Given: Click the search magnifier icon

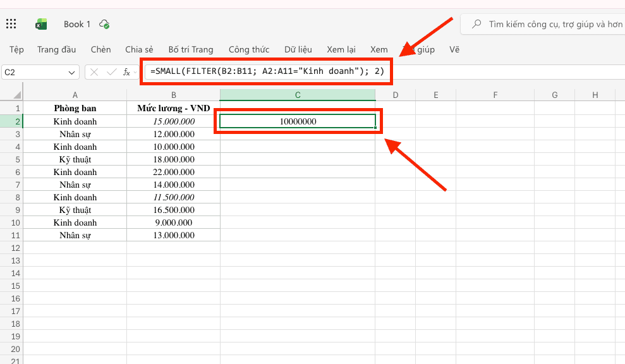Looking at the screenshot, I should click(x=476, y=24).
